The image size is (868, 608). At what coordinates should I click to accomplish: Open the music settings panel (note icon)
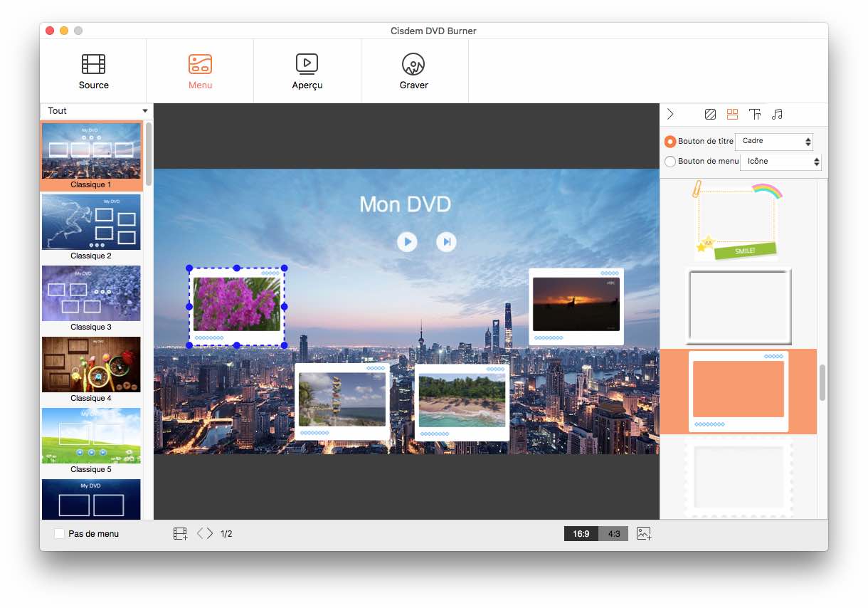click(777, 114)
